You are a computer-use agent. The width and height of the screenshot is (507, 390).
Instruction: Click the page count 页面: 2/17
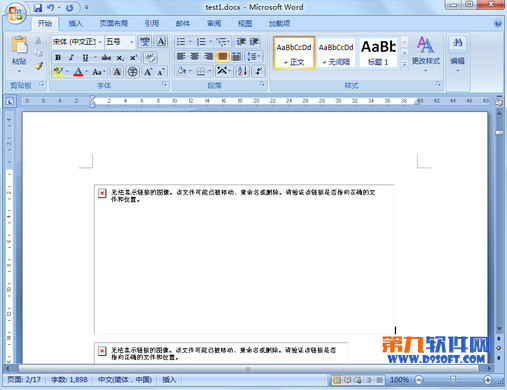(x=24, y=380)
